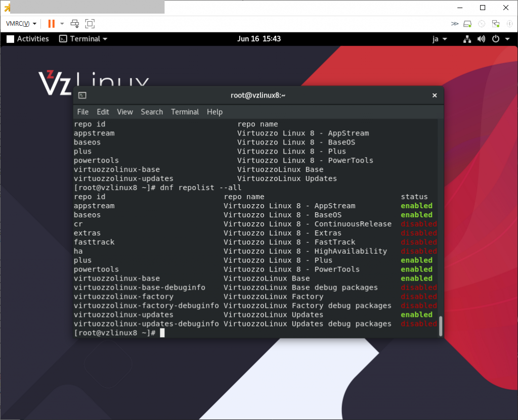The image size is (518, 420).
Task: Click the 'extras' repo id
Action: tap(87, 233)
